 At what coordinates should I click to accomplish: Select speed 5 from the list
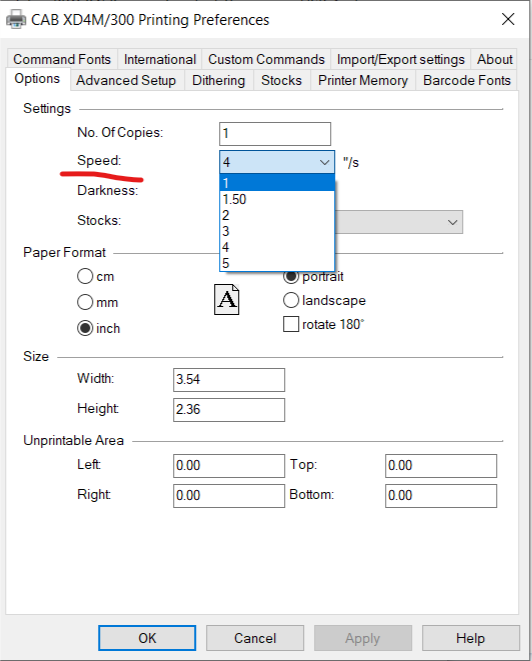[277, 263]
